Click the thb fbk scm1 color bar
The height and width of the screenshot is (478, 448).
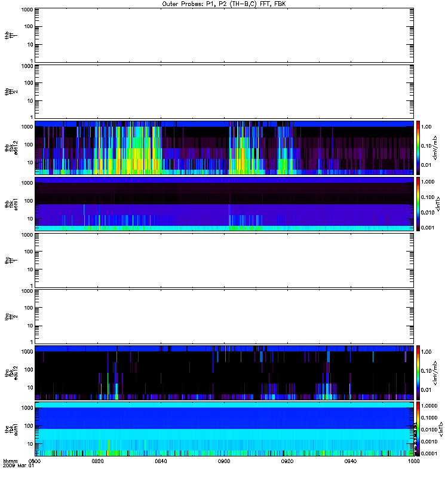coord(418,204)
